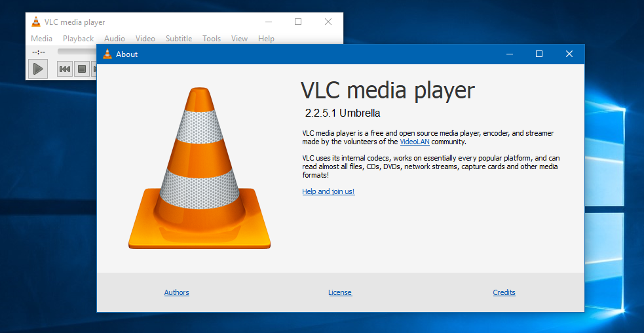
Task: Open the Authors link
Action: [x=177, y=293]
